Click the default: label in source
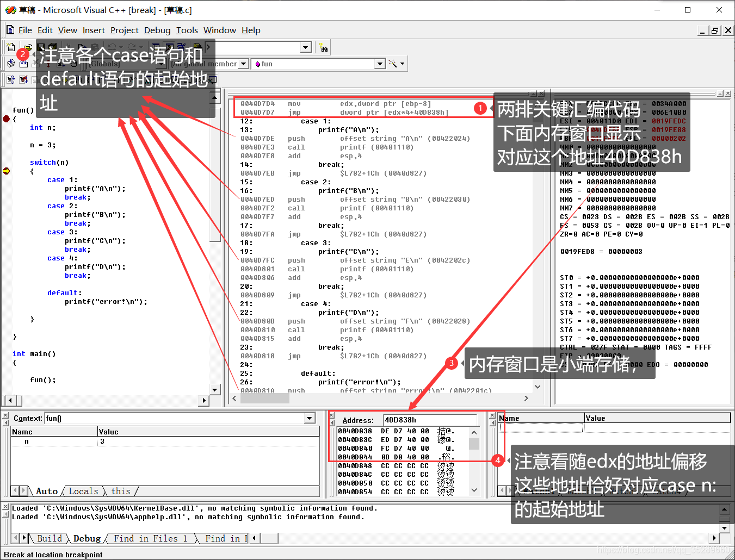The height and width of the screenshot is (560, 735). 64,293
